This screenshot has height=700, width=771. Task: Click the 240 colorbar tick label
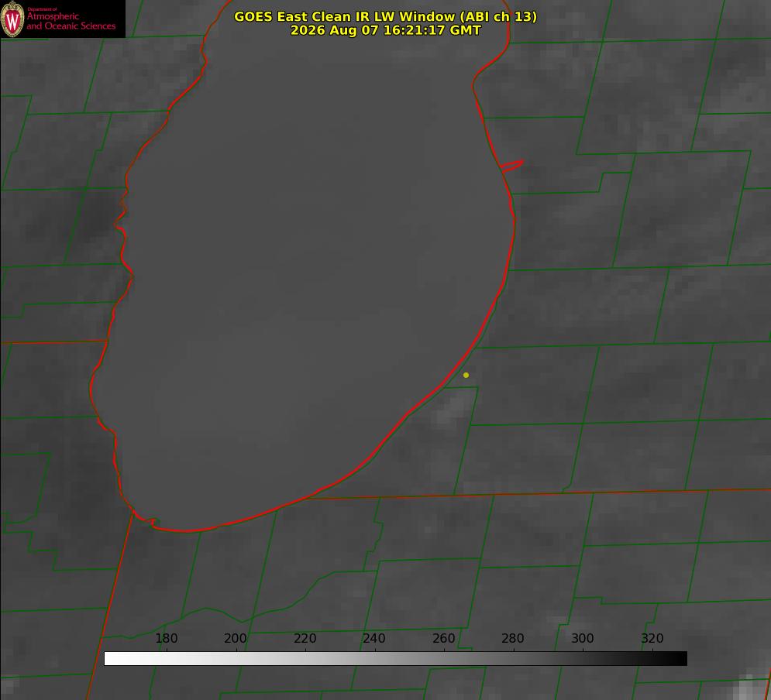(374, 638)
